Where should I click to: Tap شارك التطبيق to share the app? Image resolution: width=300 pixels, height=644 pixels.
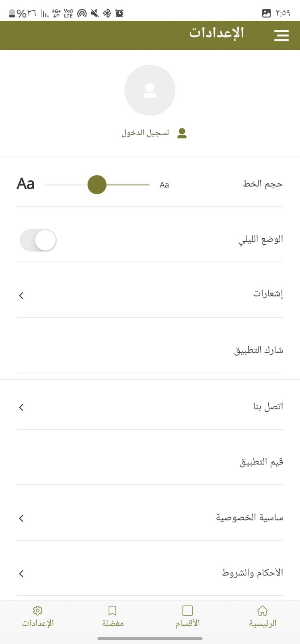[259, 350]
